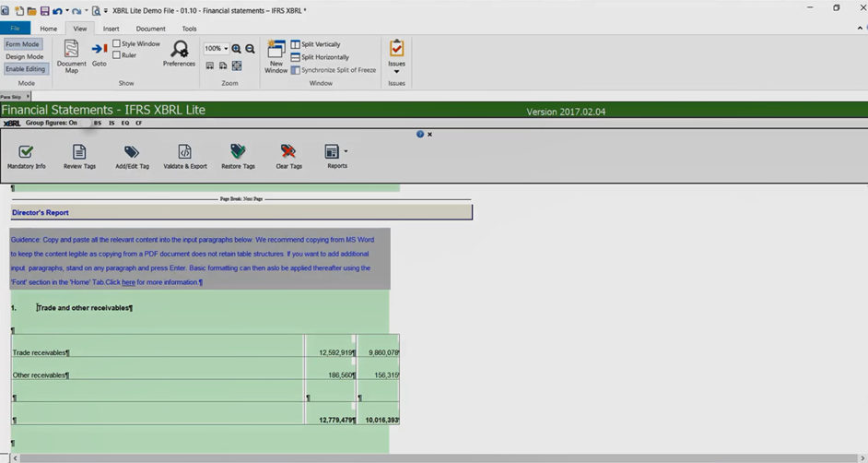Image resolution: width=868 pixels, height=463 pixels.
Task: Open the Document Map
Action: (71, 56)
